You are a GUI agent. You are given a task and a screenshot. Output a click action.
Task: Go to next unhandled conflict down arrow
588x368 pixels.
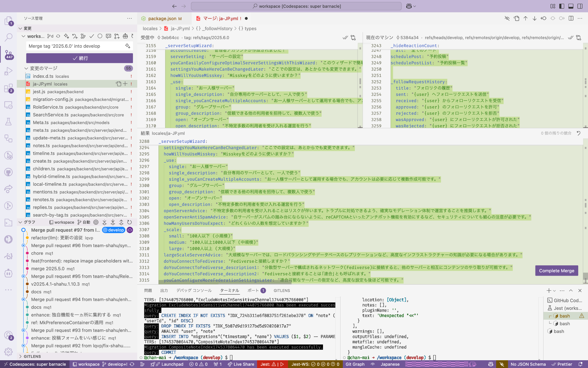(x=535, y=18)
